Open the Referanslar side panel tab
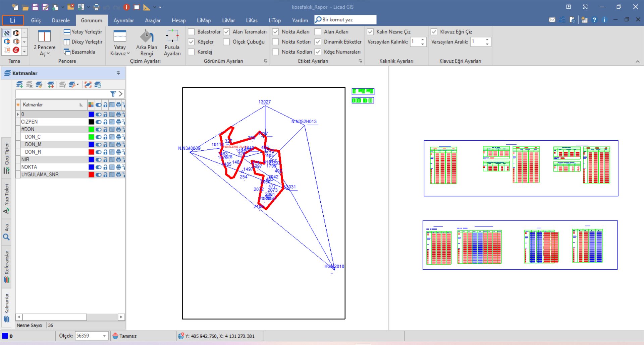The width and height of the screenshot is (644, 345). point(6,266)
